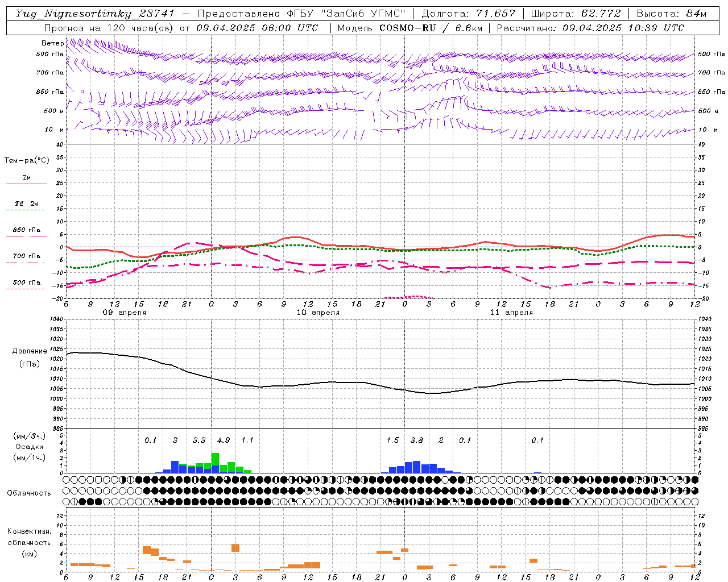Click the station name Yug_Nignesortimky_23741

point(94,14)
